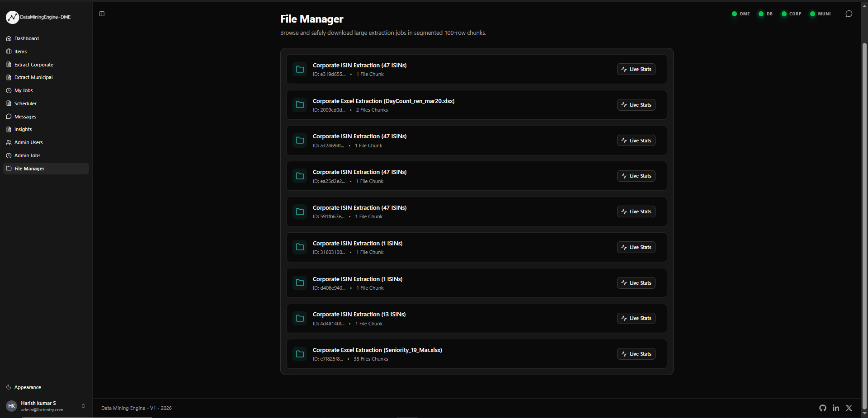Click folder icon for 13 ISINs job
Viewport: 868px width, 418px height.
pos(300,318)
